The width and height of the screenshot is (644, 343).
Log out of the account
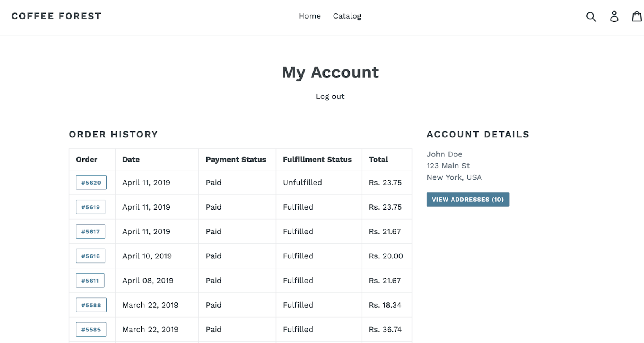(330, 96)
